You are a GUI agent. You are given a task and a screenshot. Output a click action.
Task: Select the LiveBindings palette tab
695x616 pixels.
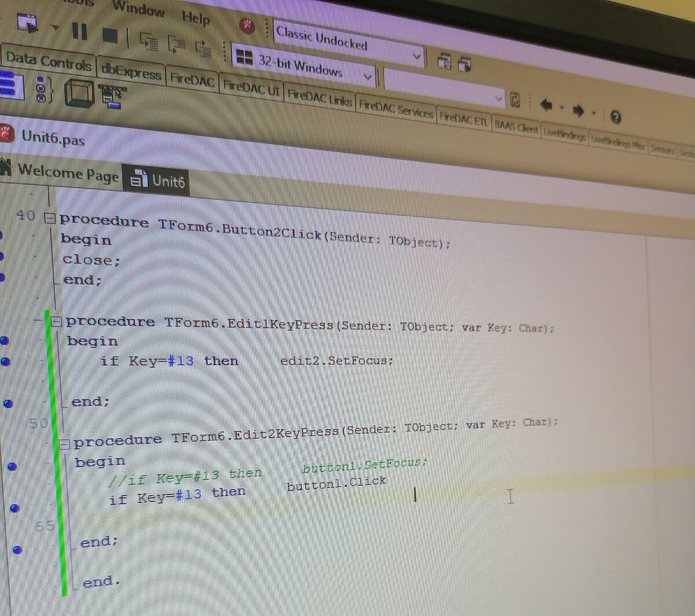[x=564, y=134]
